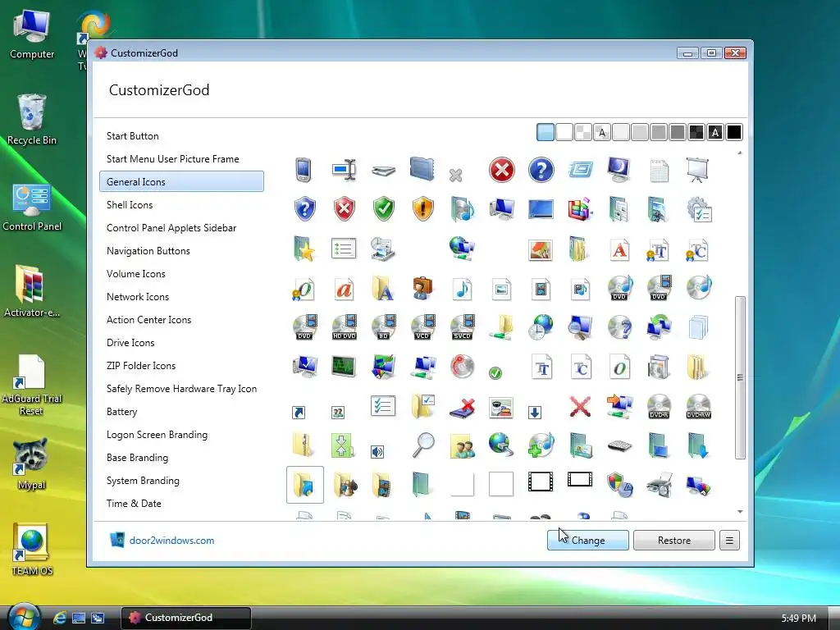Select the Battery category
This screenshot has height=630, width=840.
[x=122, y=412]
